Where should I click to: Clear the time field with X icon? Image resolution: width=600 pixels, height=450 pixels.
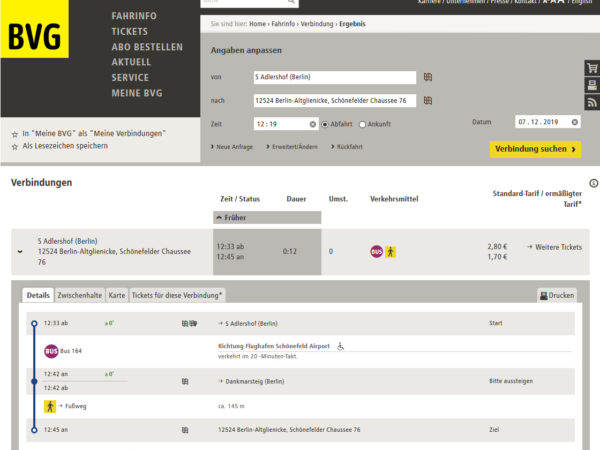click(312, 124)
